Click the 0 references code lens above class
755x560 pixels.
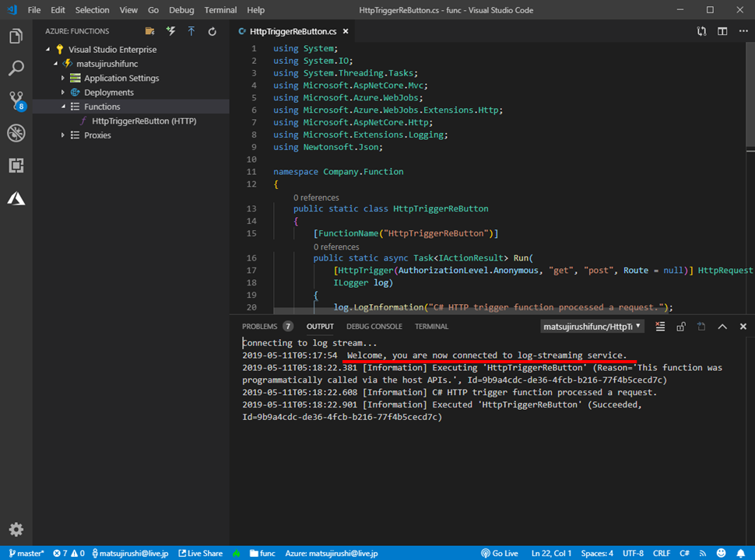click(x=316, y=198)
